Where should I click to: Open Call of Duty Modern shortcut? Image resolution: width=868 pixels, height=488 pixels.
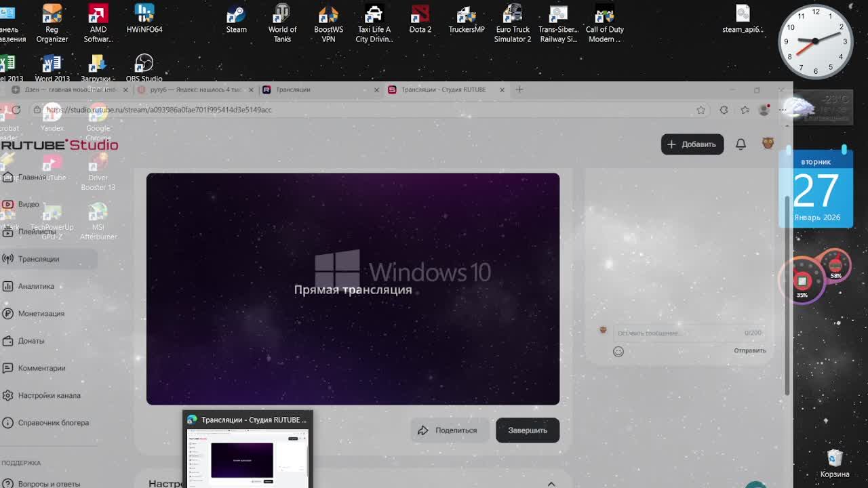[605, 23]
